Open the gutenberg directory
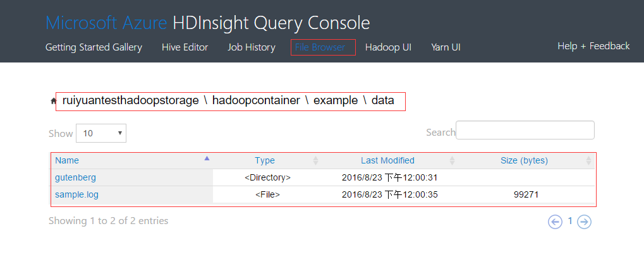 pos(75,177)
